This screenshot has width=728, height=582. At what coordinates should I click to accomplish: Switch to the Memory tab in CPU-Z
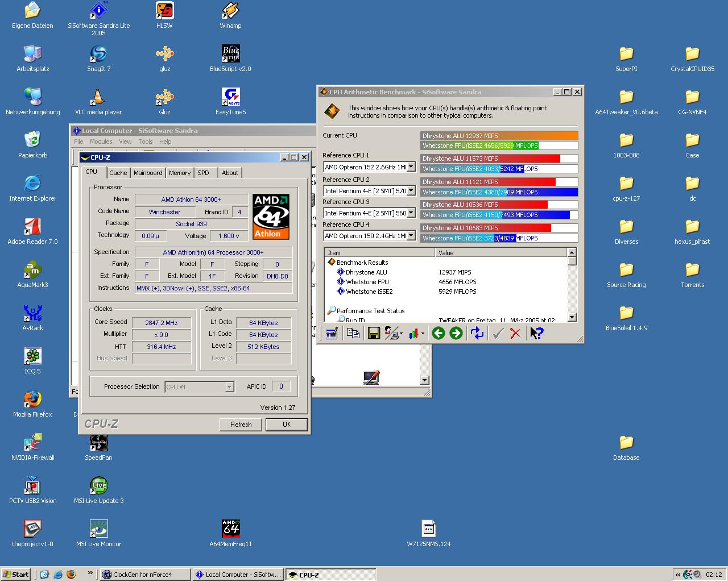click(x=180, y=173)
